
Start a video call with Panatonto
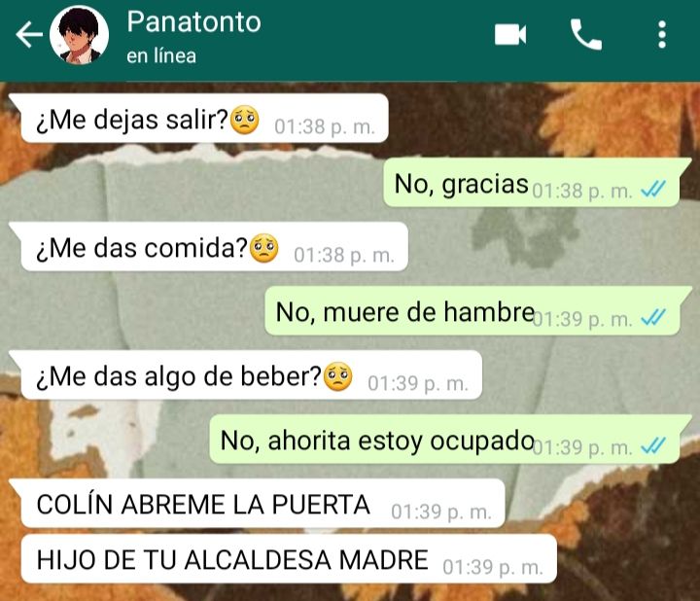[x=510, y=34]
